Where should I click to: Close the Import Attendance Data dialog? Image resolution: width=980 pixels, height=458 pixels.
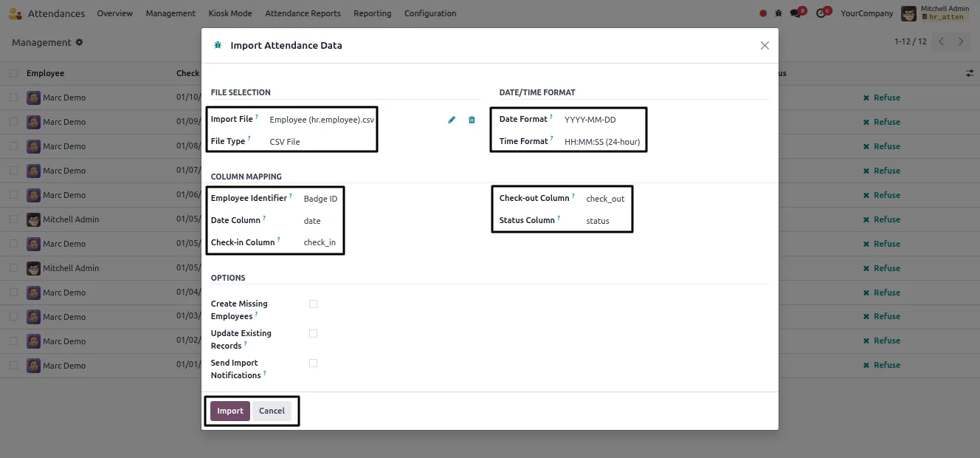point(765,45)
